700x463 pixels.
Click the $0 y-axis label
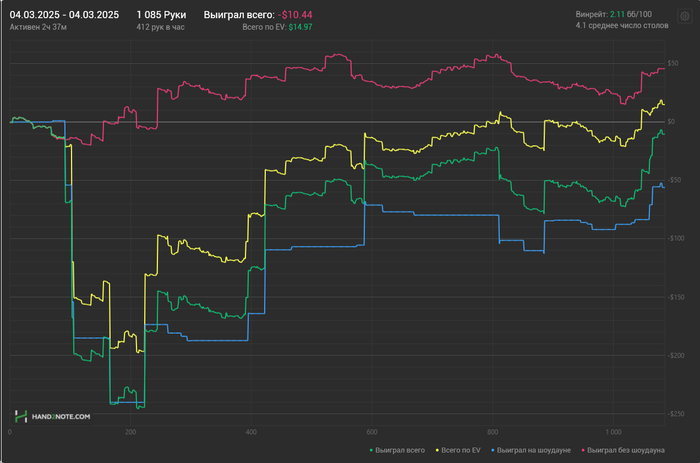[x=671, y=121]
